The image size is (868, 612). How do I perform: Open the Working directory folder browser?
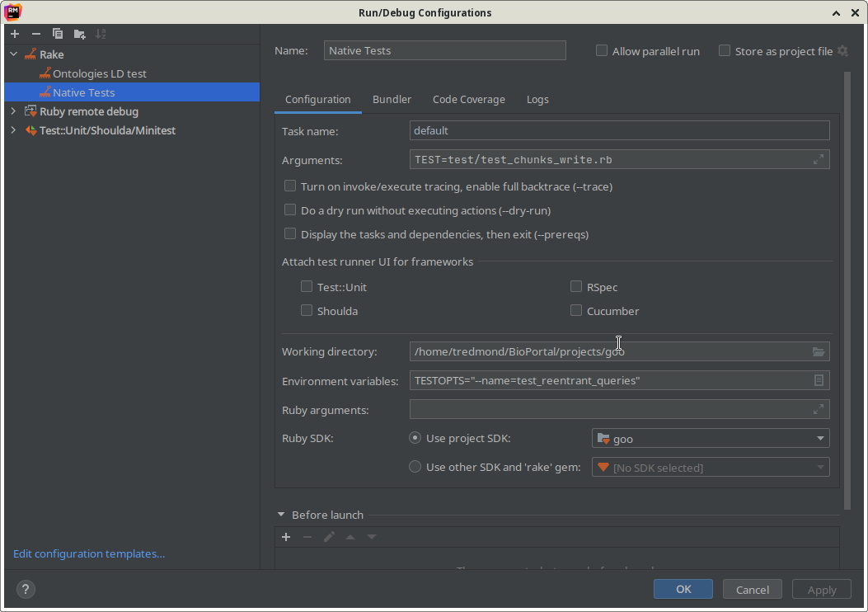819,351
